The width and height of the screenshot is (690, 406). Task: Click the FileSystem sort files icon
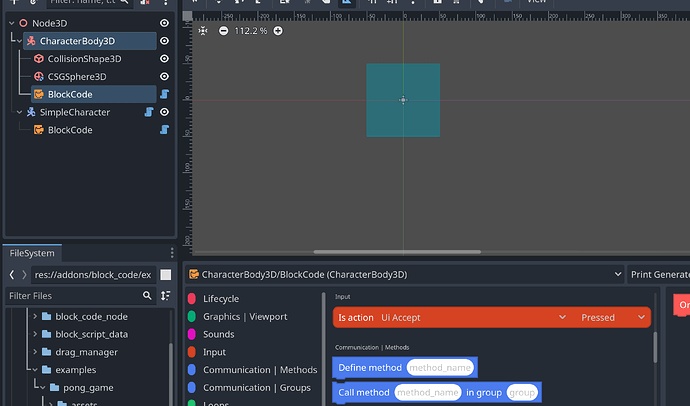166,296
